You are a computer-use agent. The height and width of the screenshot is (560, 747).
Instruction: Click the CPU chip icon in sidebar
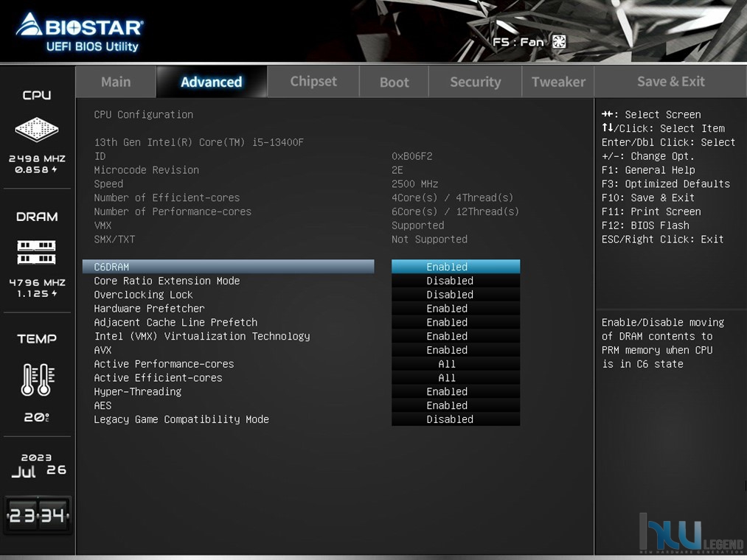(x=37, y=129)
